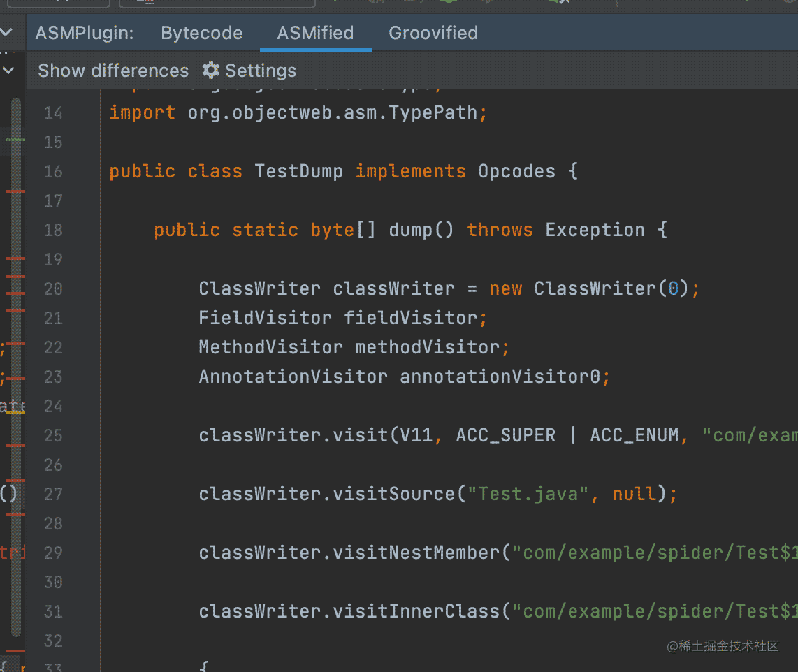This screenshot has height=672, width=798.
Task: Click the class name TestDump
Action: coord(299,171)
